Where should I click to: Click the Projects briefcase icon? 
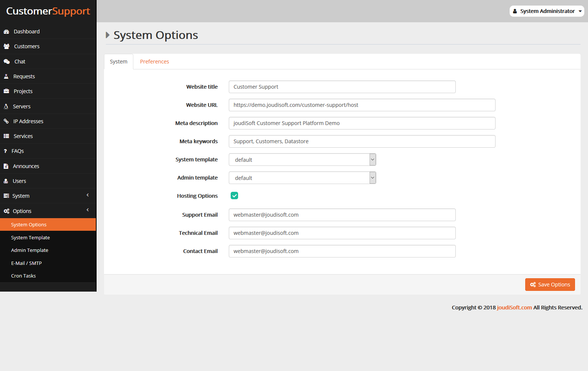[6, 91]
